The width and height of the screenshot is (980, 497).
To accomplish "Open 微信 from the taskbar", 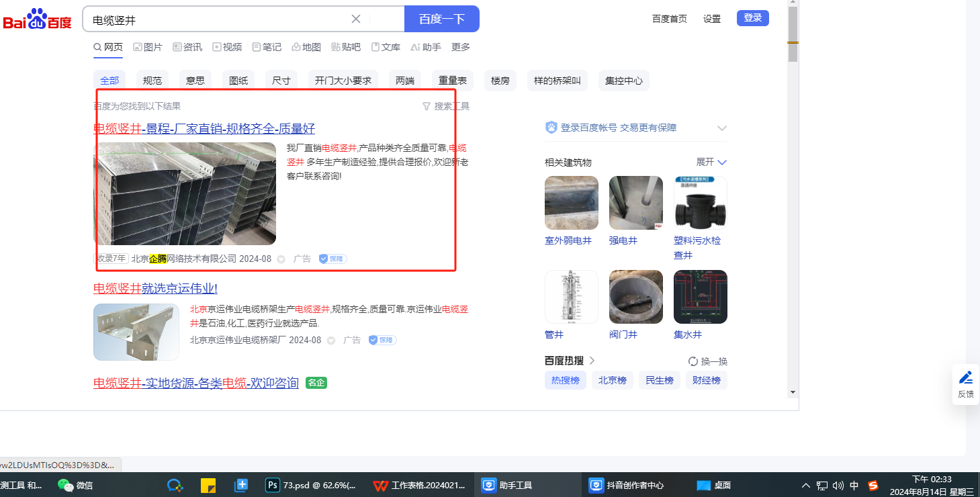I will [x=75, y=485].
